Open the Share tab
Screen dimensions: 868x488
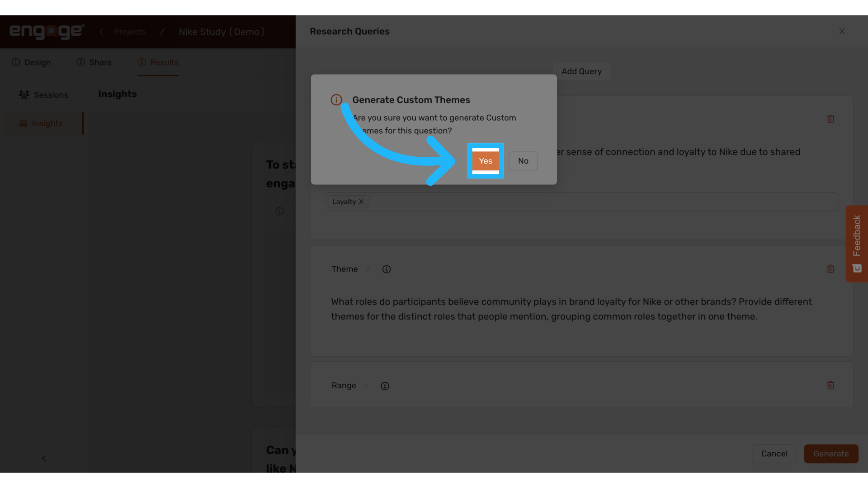pyautogui.click(x=94, y=62)
